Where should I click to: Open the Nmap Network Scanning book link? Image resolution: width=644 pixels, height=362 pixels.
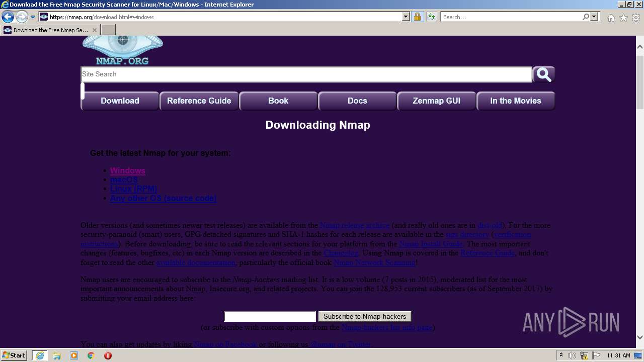(375, 262)
